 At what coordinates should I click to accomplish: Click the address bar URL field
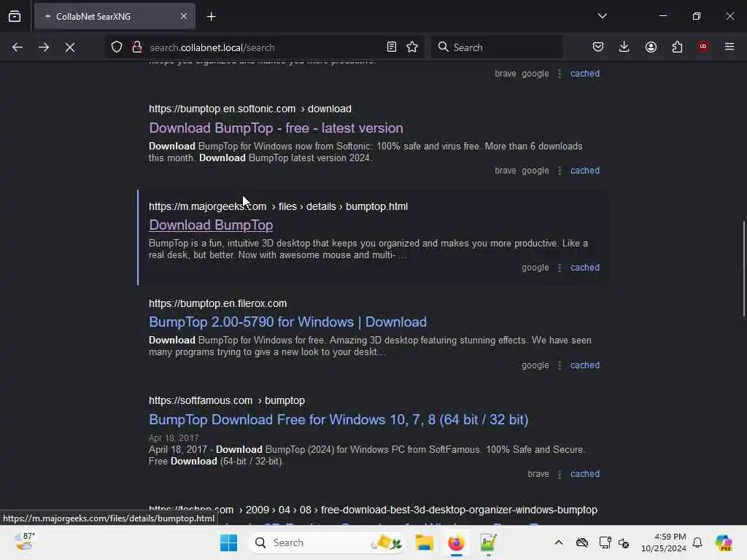coord(264,47)
